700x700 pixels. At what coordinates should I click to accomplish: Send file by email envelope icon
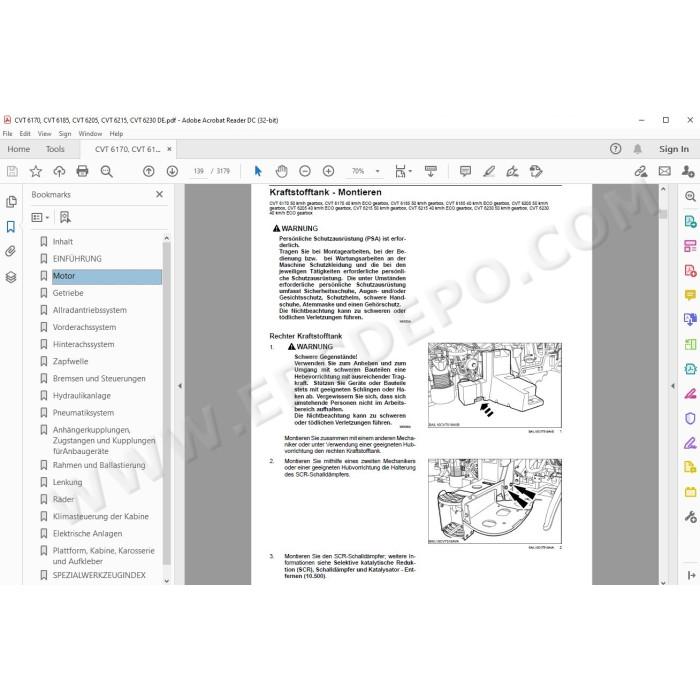(664, 171)
